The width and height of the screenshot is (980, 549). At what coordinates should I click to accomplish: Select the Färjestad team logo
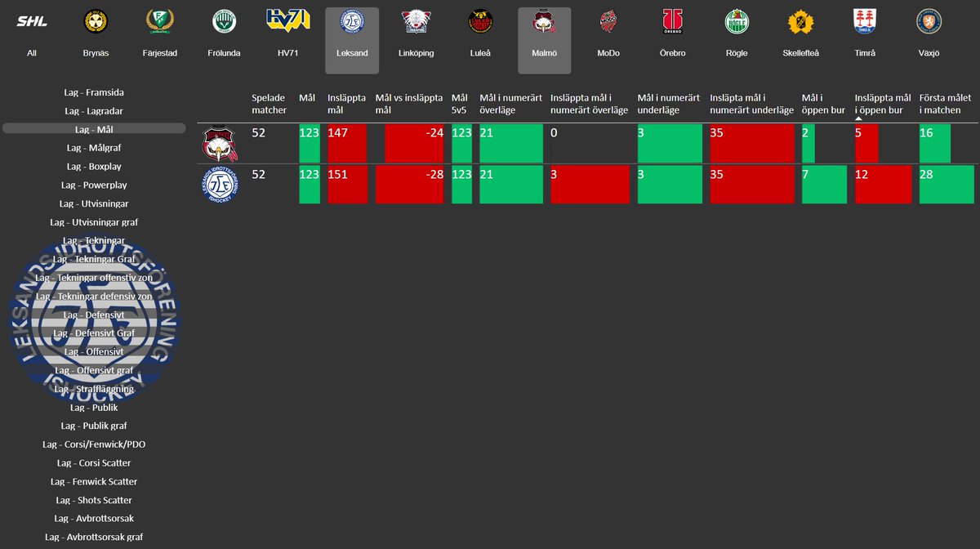point(159,21)
